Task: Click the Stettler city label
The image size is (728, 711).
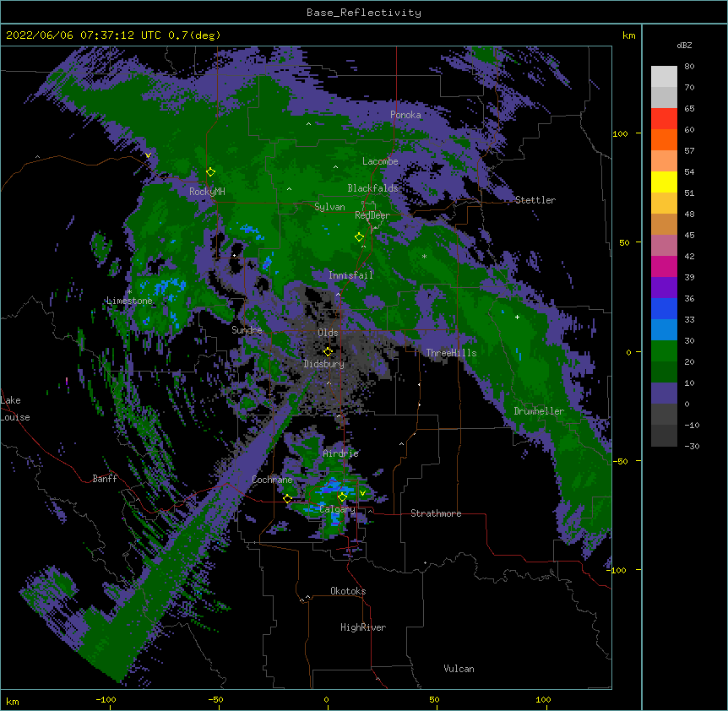Action: [535, 200]
